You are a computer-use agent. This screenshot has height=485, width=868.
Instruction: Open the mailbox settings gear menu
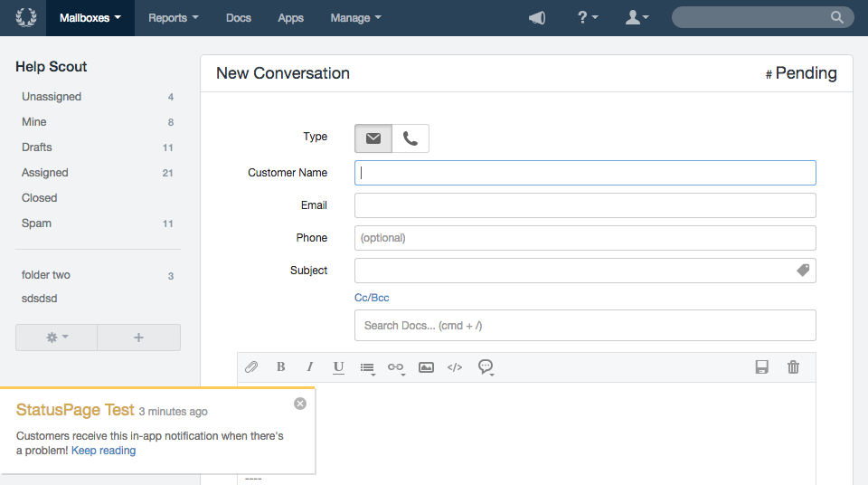(56, 338)
